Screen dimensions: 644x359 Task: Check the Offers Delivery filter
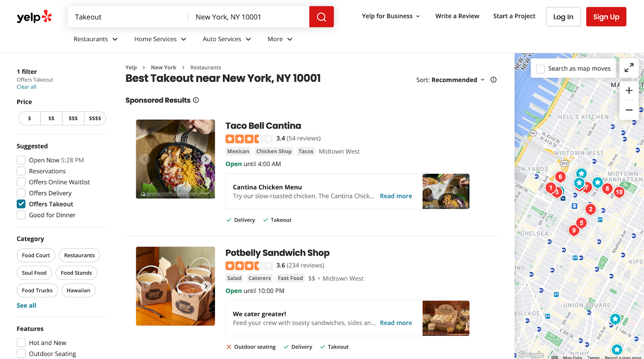21,193
